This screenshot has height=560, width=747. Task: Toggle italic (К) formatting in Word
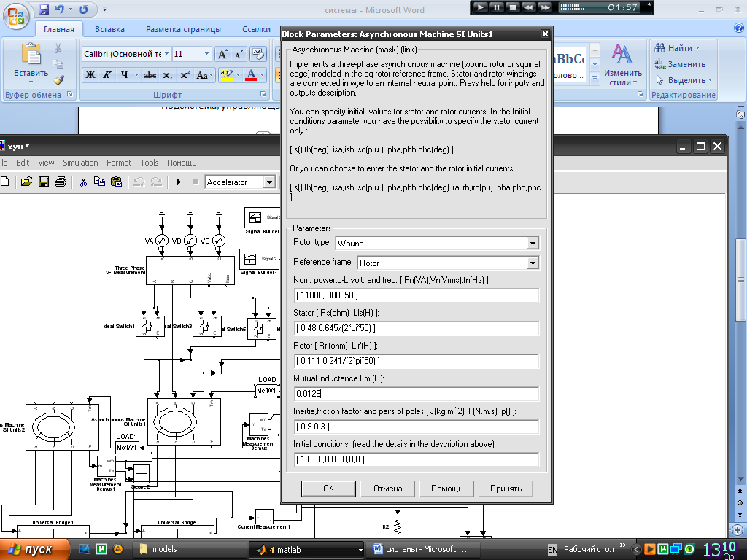pos(107,75)
